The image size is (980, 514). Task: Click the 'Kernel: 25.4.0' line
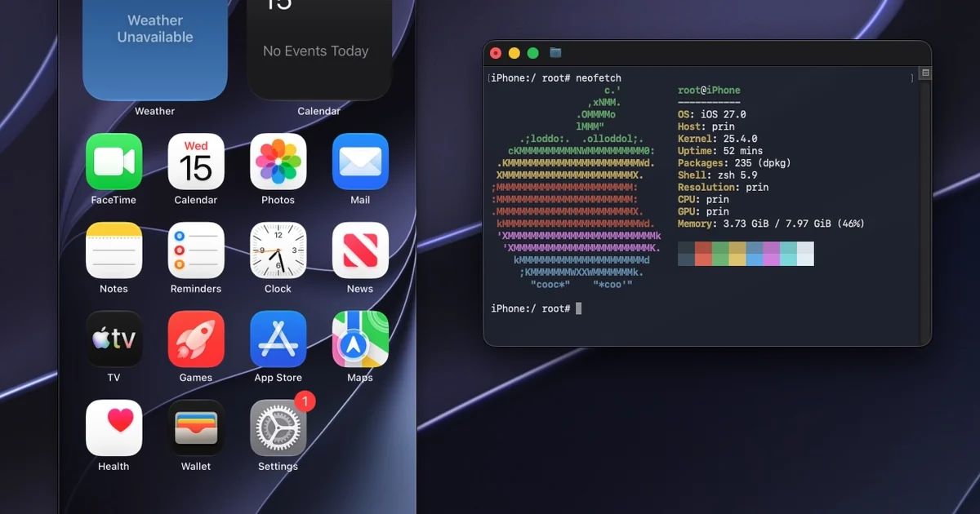(x=718, y=140)
